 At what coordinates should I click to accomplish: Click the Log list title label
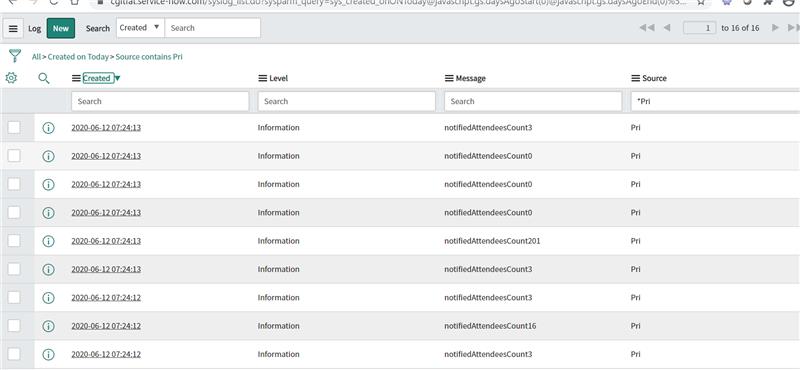click(35, 29)
